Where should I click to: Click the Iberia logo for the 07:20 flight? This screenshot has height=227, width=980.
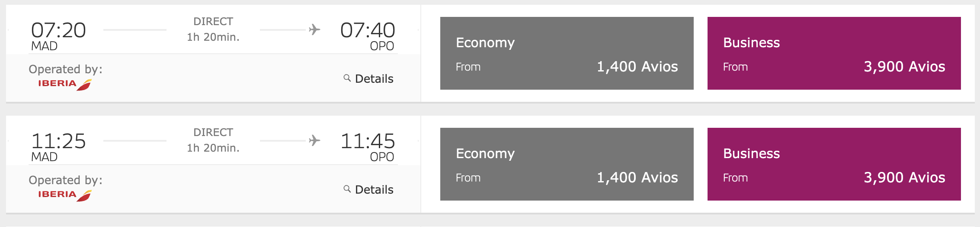coord(65,84)
